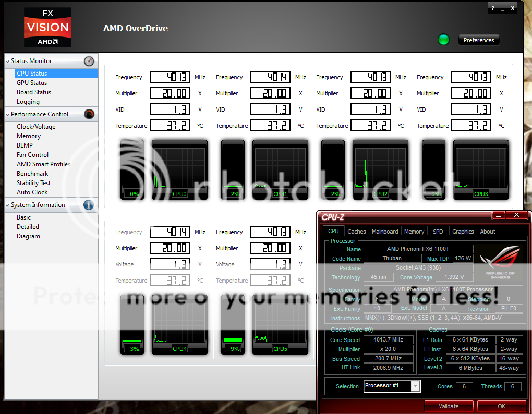Select GPU Status in the sidebar
The width and height of the screenshot is (532, 414).
point(32,83)
